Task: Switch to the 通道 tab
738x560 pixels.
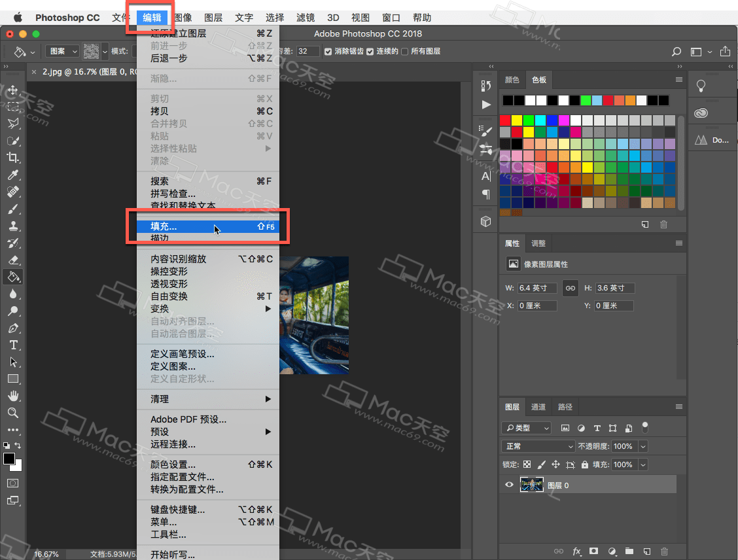Action: tap(538, 407)
